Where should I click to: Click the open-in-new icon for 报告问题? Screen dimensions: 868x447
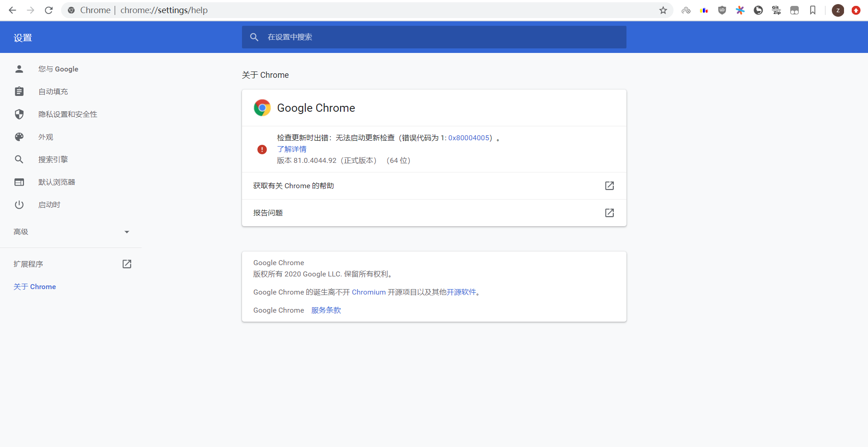coord(609,213)
